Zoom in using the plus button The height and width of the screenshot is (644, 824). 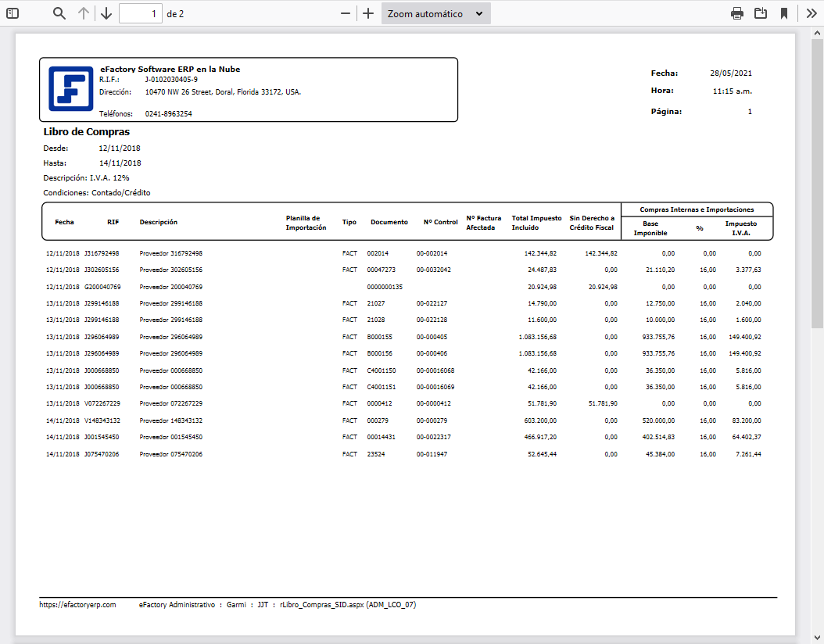click(368, 13)
